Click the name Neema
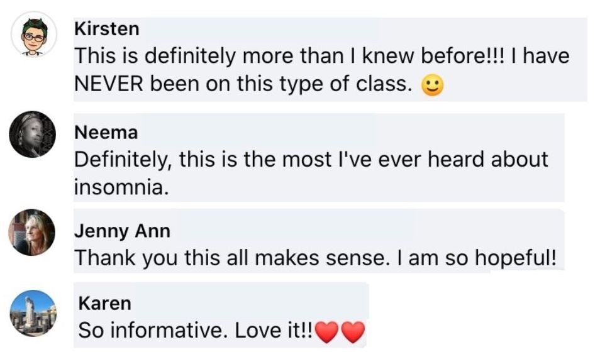The width and height of the screenshot is (600, 364). coord(106,132)
